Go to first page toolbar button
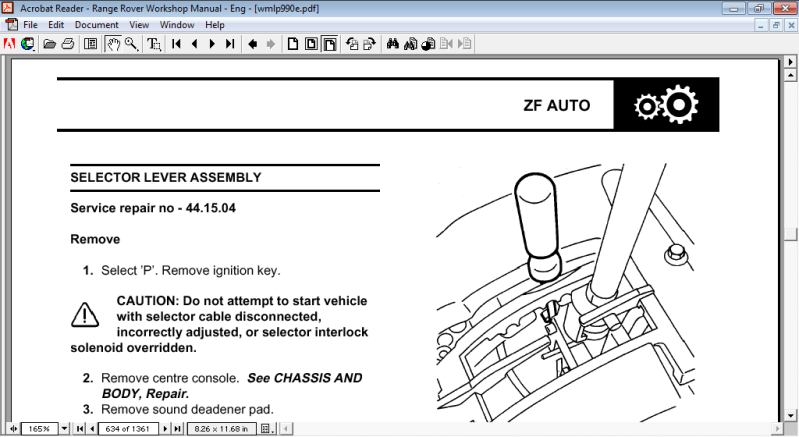This screenshot has width=799, height=437. [x=176, y=44]
